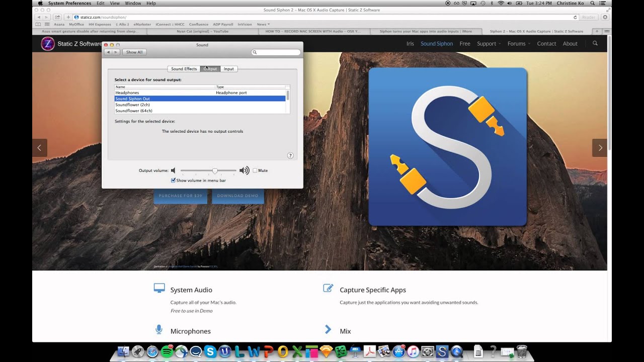Open new Safari tab plus button
This screenshot has width=644, height=362.
tap(597, 31)
